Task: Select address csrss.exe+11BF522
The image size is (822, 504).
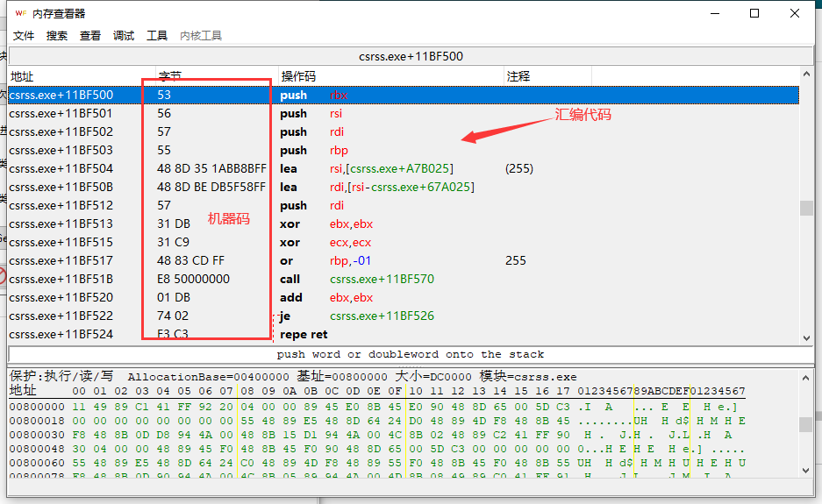Action: coord(61,316)
